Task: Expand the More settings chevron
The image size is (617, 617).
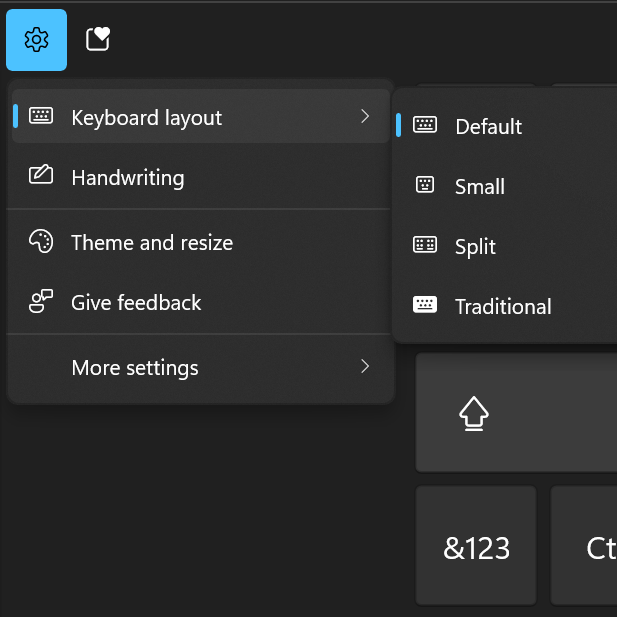Action: [x=365, y=366]
